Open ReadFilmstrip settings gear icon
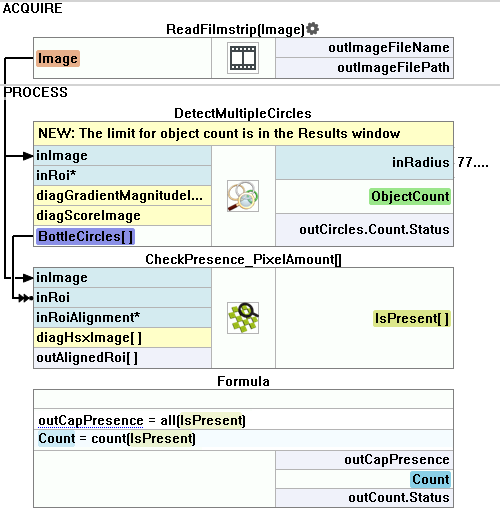The width and height of the screenshot is (500, 513). 312,29
